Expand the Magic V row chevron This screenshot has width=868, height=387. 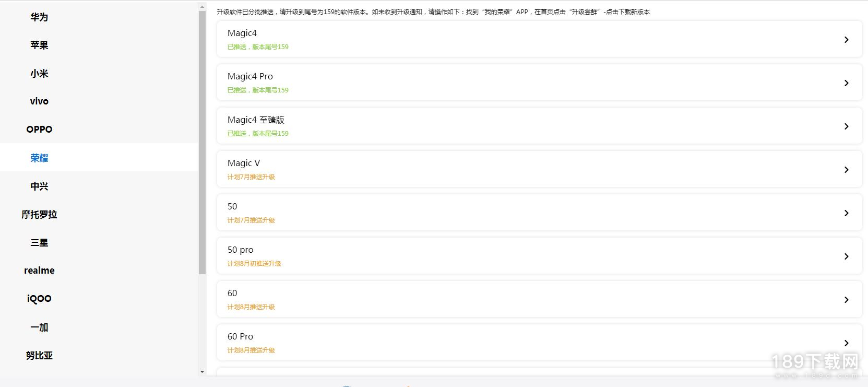point(846,170)
